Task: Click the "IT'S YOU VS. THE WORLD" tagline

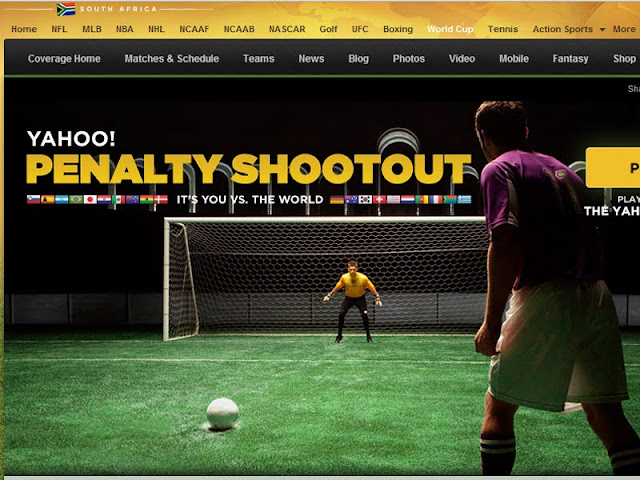Action: point(250,200)
